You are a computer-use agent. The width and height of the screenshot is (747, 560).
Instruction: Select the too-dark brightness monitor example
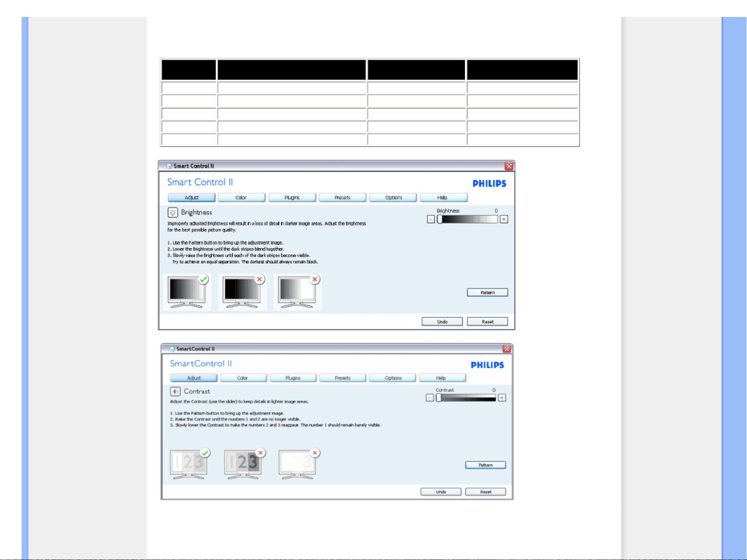point(243,292)
